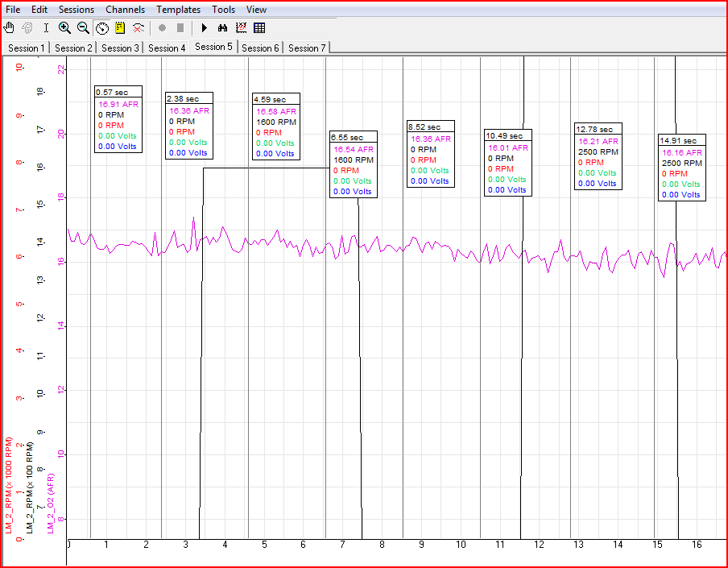The image size is (728, 568).
Task: Open the Sessions menu
Action: pos(77,10)
